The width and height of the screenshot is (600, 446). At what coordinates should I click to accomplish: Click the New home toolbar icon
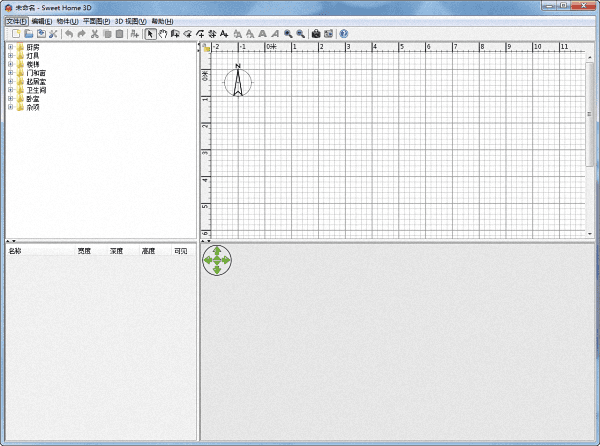click(x=16, y=33)
